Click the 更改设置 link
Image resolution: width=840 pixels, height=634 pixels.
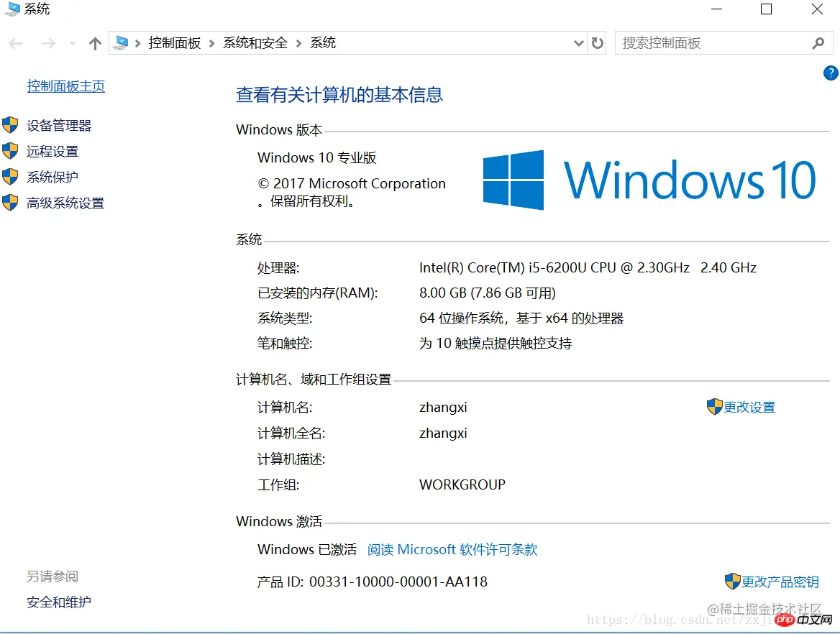click(x=750, y=407)
